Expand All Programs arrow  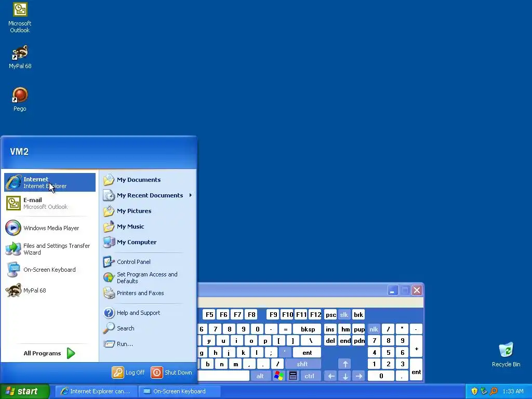(x=71, y=353)
